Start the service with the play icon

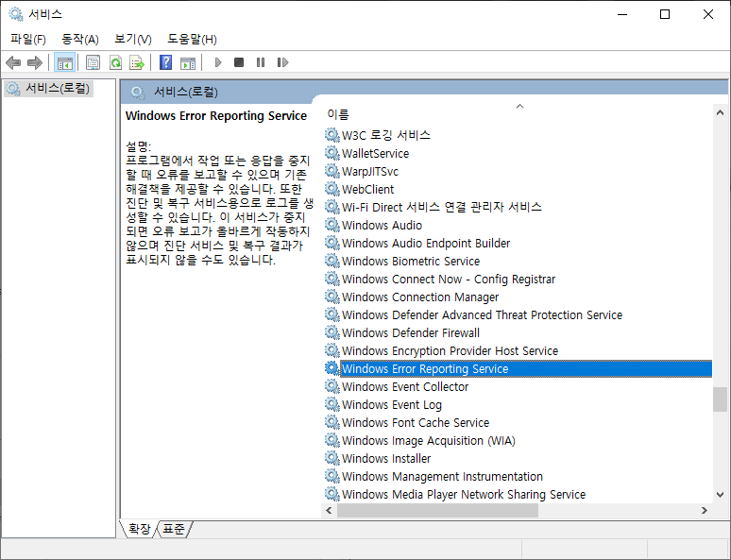pos(218,62)
